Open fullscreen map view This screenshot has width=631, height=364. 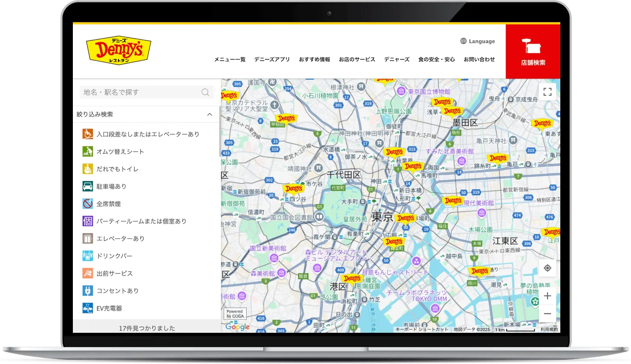[x=547, y=91]
